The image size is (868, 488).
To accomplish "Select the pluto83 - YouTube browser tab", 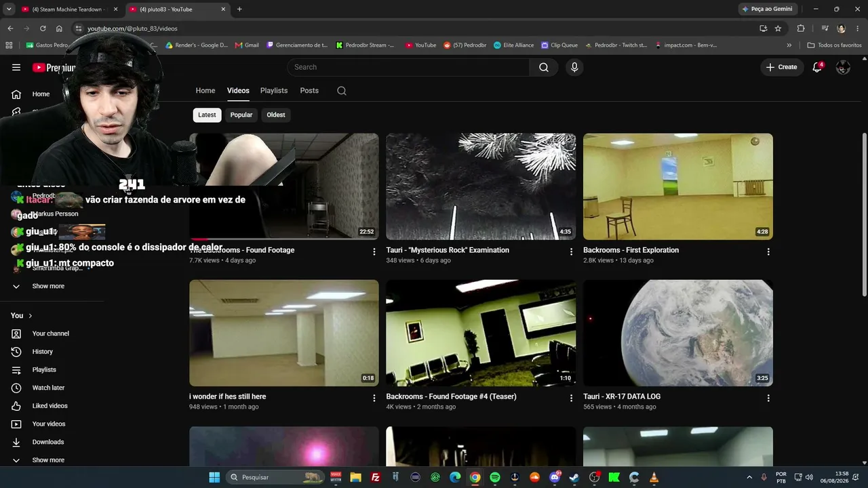I will tap(178, 9).
